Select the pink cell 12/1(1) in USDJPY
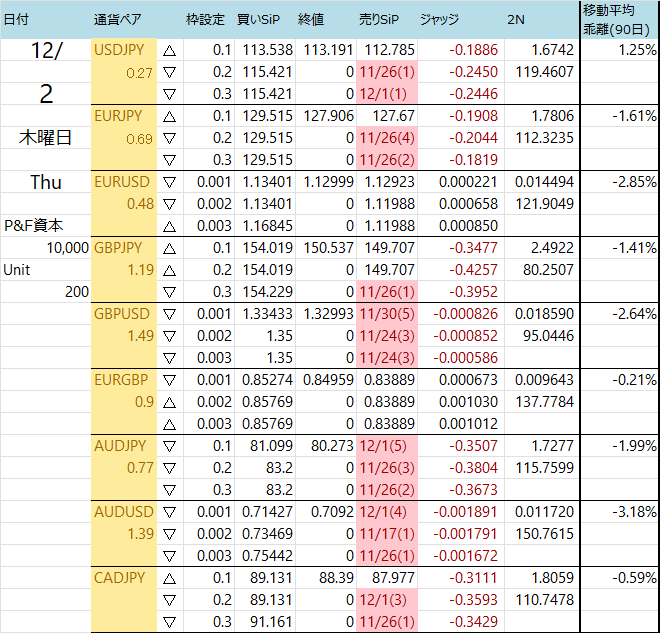The height and width of the screenshot is (633, 660). (387, 94)
